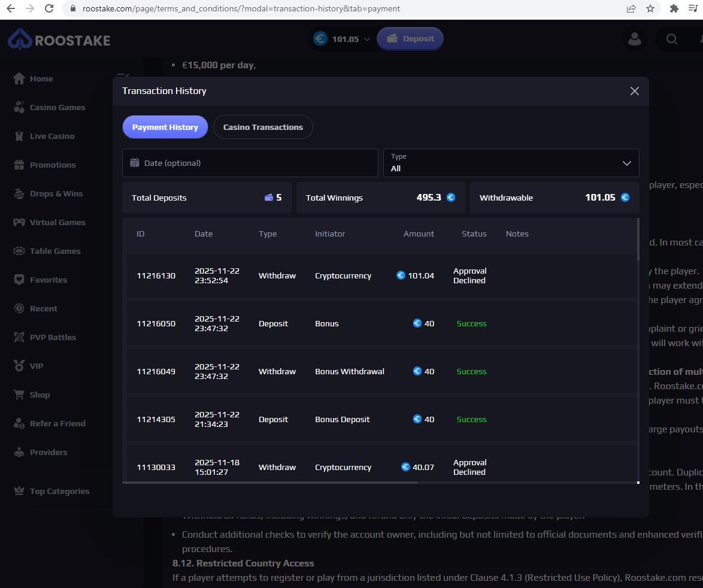Image resolution: width=703 pixels, height=588 pixels.
Task: Switch to Casino Transactions tab
Action: [263, 127]
